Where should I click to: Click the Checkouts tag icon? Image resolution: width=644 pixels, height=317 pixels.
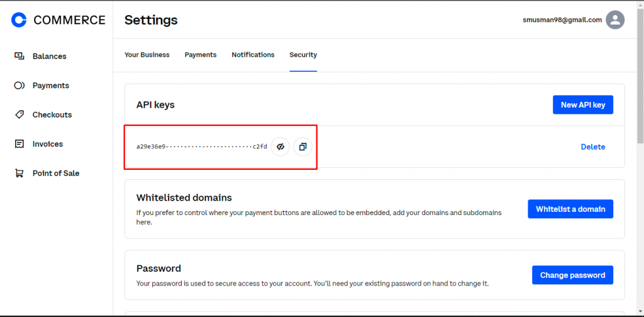(x=19, y=114)
